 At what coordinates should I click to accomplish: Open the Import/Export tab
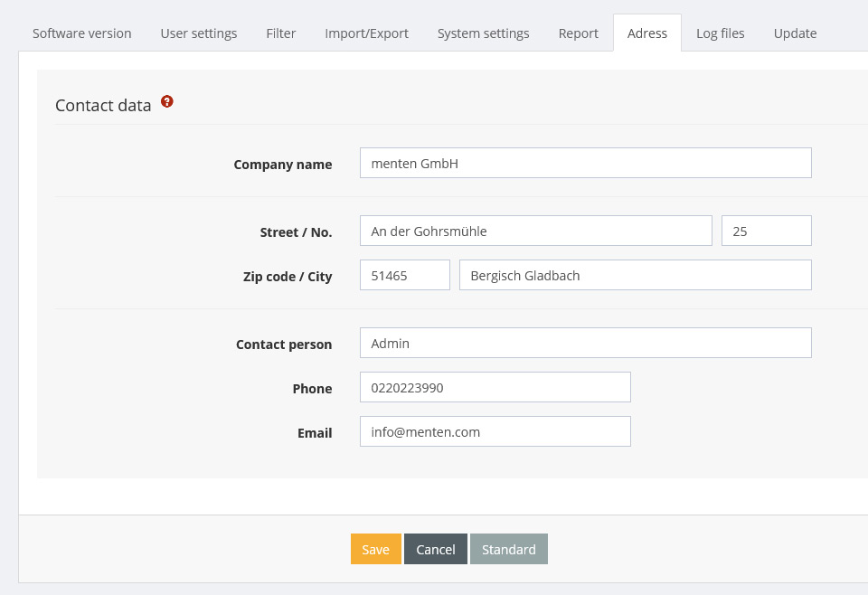click(366, 33)
